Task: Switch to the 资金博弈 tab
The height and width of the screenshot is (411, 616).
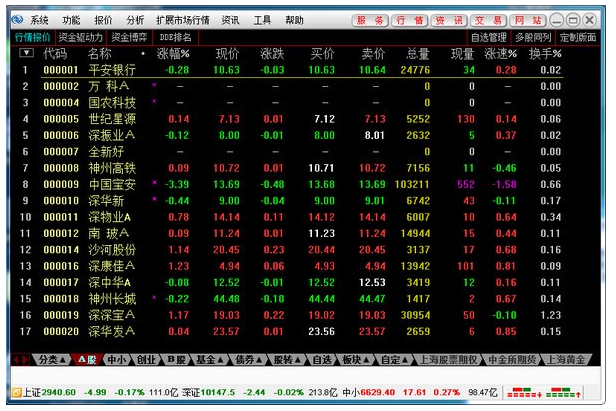Action: pos(129,37)
